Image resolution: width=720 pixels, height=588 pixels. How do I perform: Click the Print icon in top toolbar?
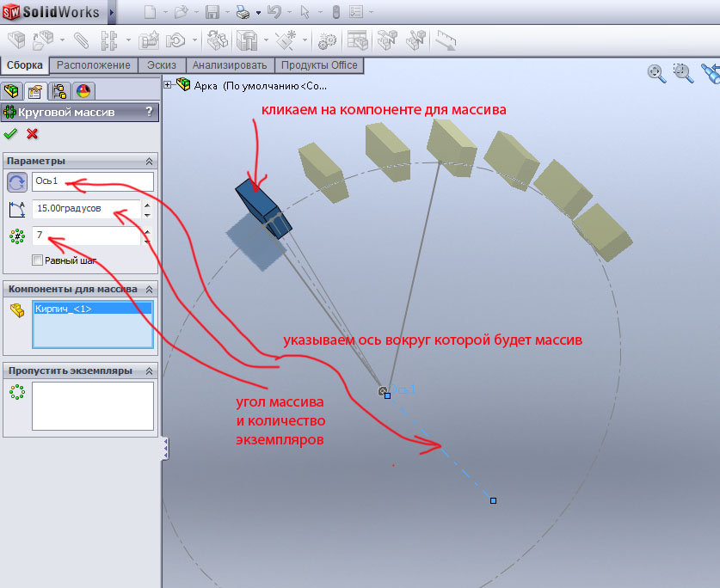pos(243,13)
